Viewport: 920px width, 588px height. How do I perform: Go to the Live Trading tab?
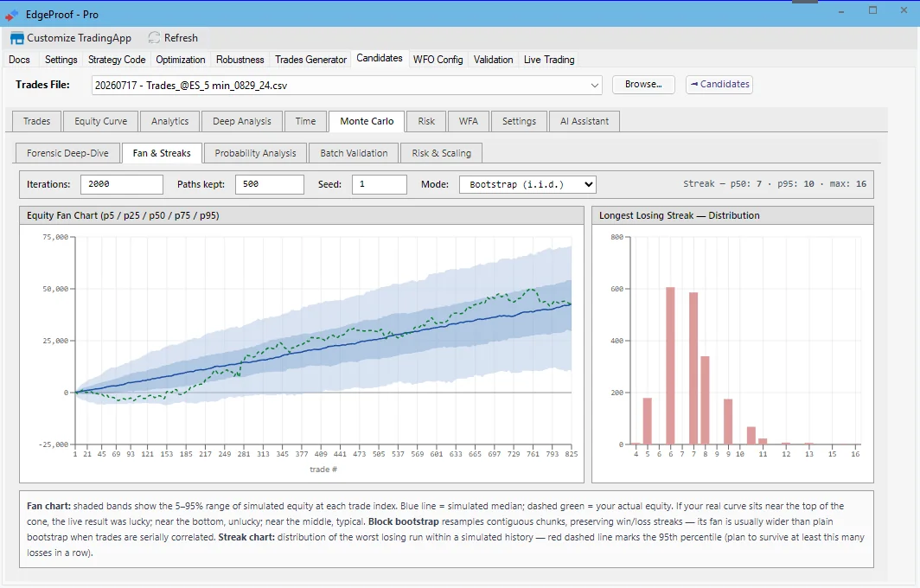coord(549,60)
